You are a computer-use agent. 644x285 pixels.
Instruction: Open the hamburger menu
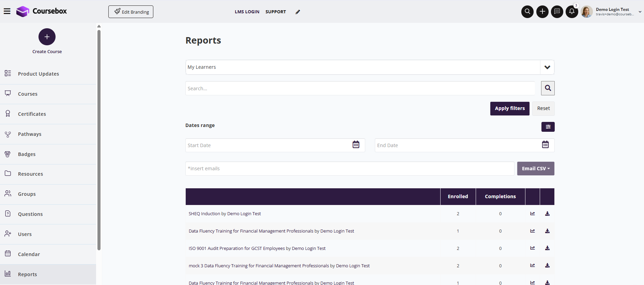7,11
